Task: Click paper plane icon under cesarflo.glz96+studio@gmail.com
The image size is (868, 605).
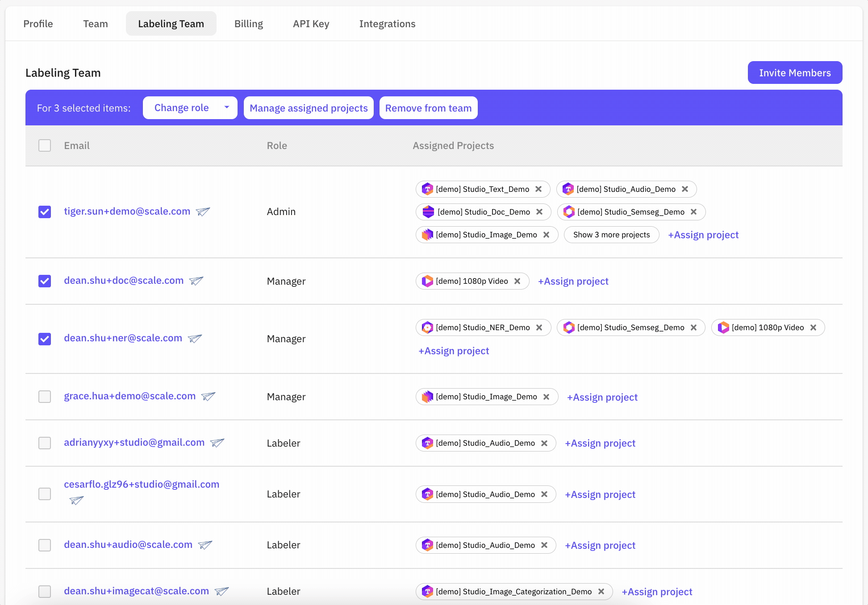Action: (x=77, y=500)
